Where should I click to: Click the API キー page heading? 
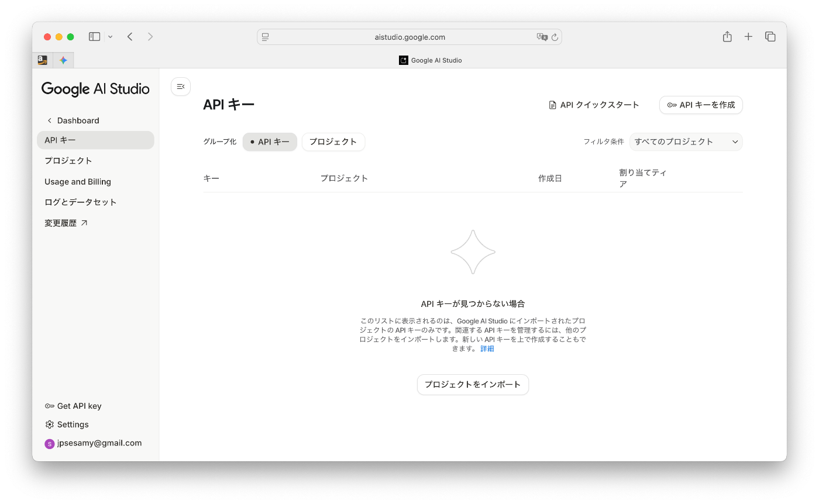(229, 105)
